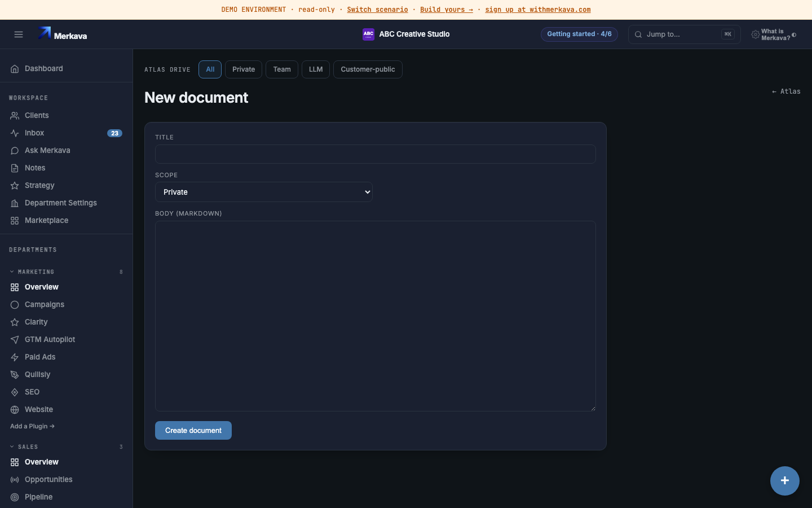Click the ABC Creative Studio avatar icon
812x508 pixels.
(x=368, y=34)
